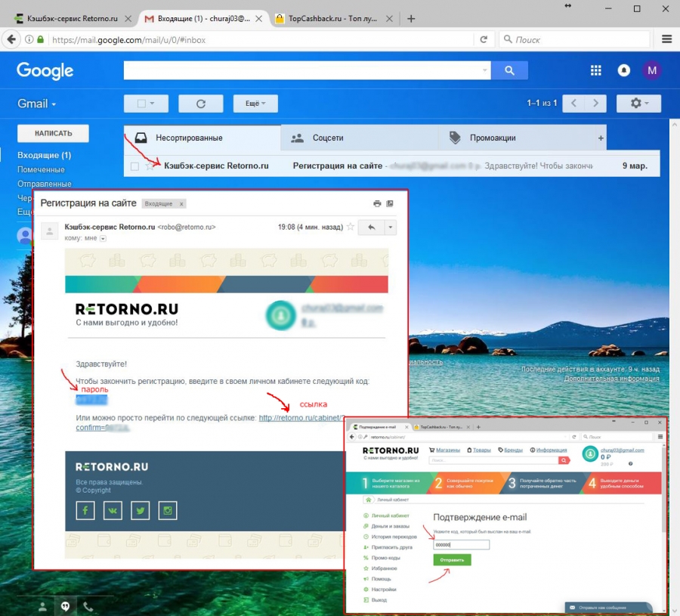Open the Firefox hamburger menu
680x616 pixels.
coord(666,39)
